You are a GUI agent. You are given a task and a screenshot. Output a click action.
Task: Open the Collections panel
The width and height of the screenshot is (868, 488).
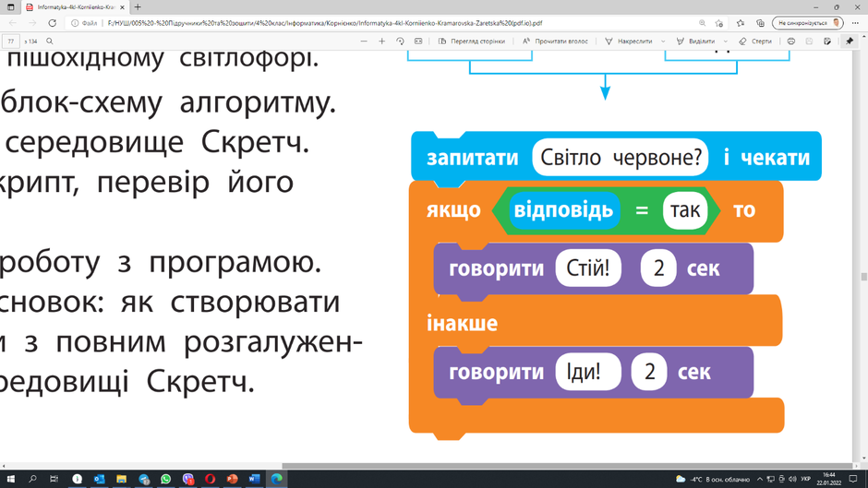click(x=760, y=23)
